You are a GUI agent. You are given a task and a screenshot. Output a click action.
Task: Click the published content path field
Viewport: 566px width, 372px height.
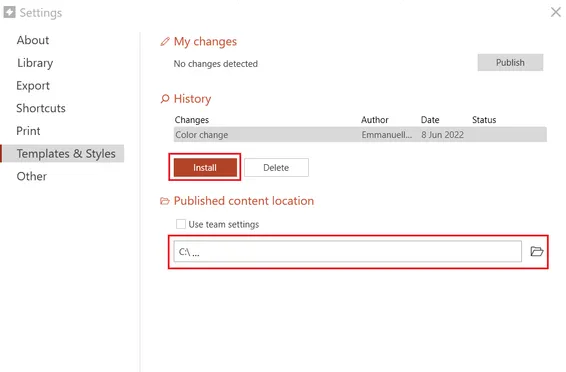pyautogui.click(x=348, y=251)
